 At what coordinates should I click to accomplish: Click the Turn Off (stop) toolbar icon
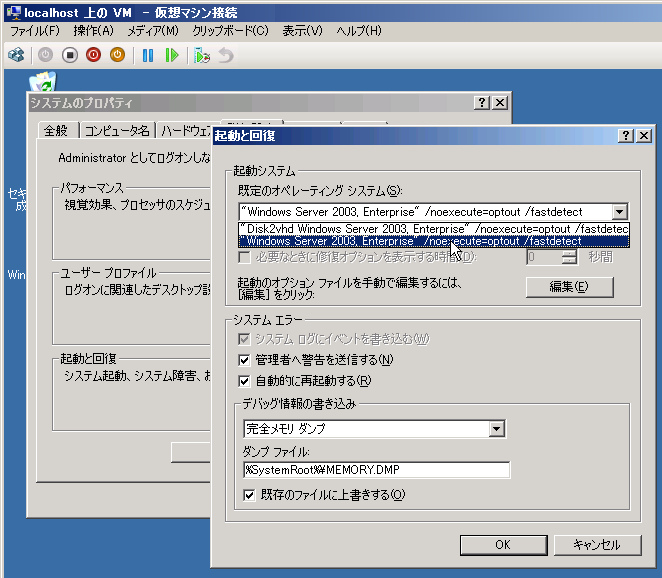70,55
